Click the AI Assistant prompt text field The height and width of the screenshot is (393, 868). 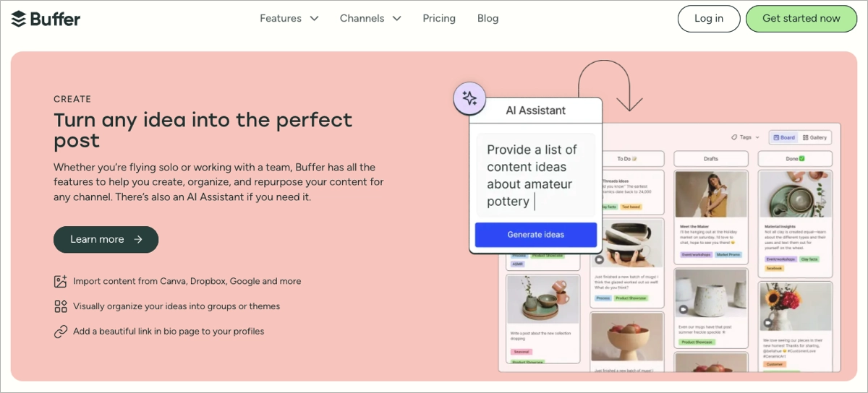click(536, 176)
